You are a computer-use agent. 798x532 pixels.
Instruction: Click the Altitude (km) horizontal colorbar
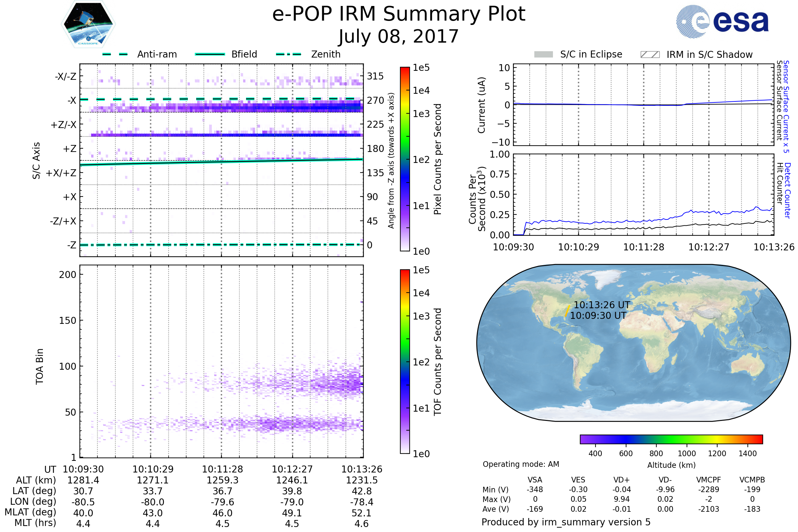(x=671, y=439)
